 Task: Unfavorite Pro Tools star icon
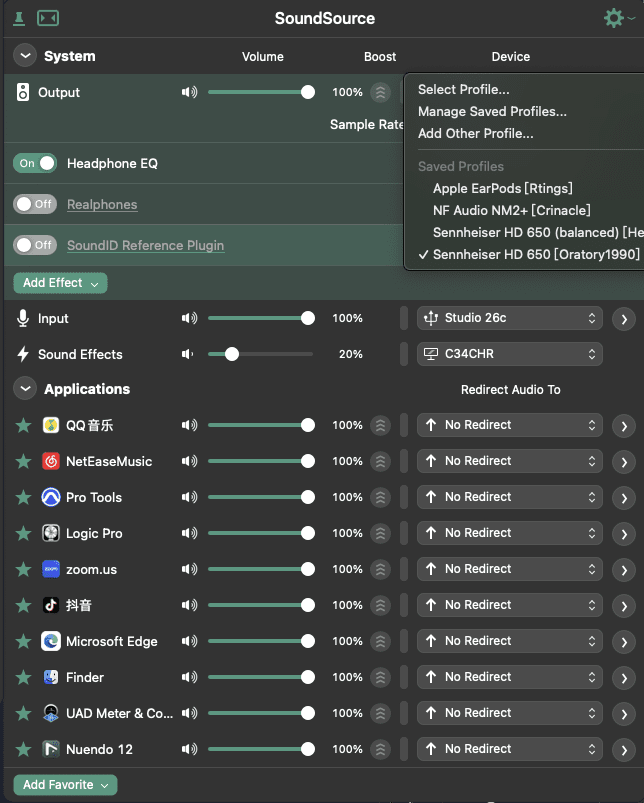[x=24, y=497]
